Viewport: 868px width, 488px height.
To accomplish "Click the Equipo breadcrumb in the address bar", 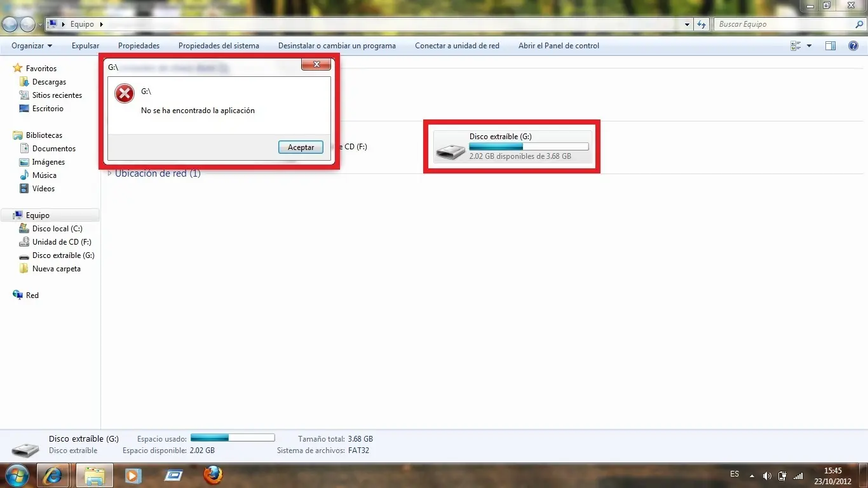I will [x=82, y=24].
